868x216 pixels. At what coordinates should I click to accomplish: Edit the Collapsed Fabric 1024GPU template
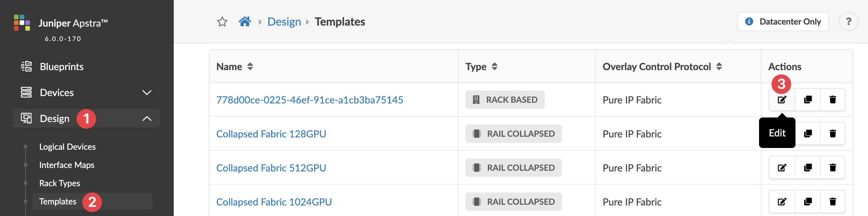(782, 202)
